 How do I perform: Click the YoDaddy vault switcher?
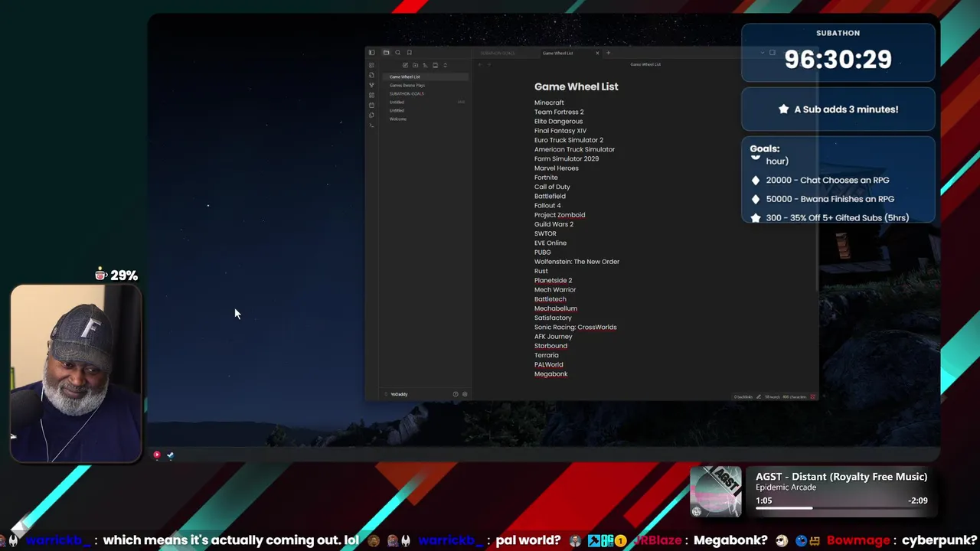(x=399, y=394)
